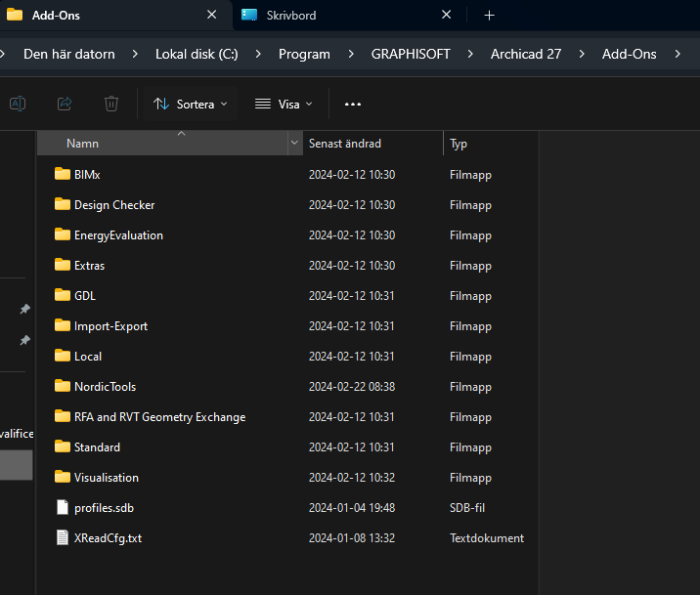This screenshot has height=595, width=700.
Task: Open the three-dots more options menu
Action: pyautogui.click(x=353, y=104)
